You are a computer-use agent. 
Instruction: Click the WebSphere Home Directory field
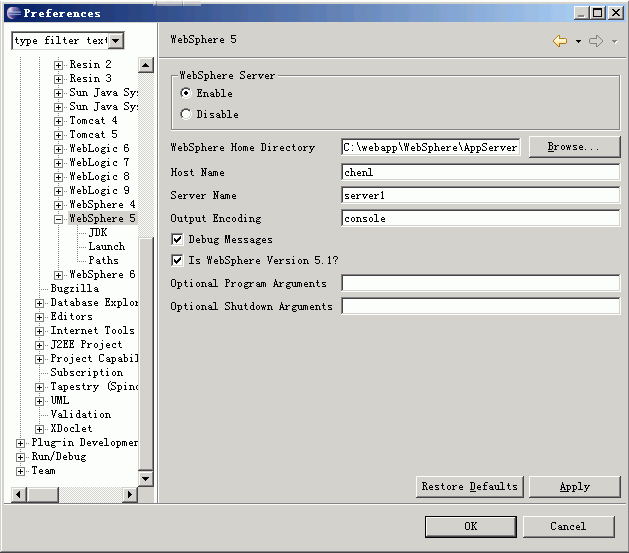(x=431, y=147)
